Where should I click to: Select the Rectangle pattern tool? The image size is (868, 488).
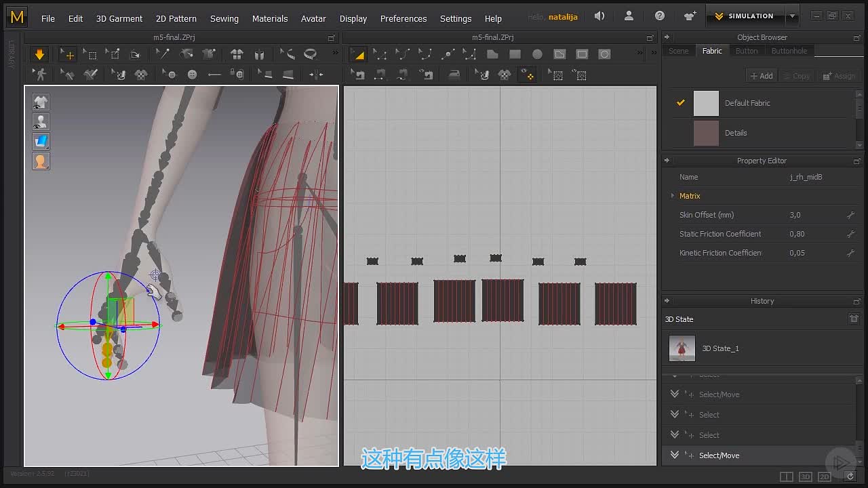515,54
